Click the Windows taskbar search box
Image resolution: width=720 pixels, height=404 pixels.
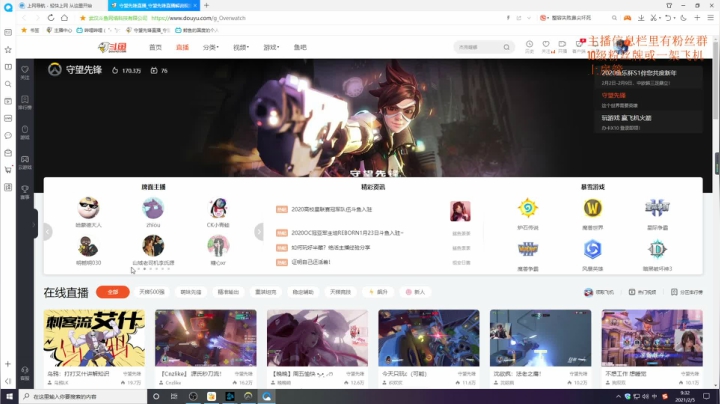83,396
